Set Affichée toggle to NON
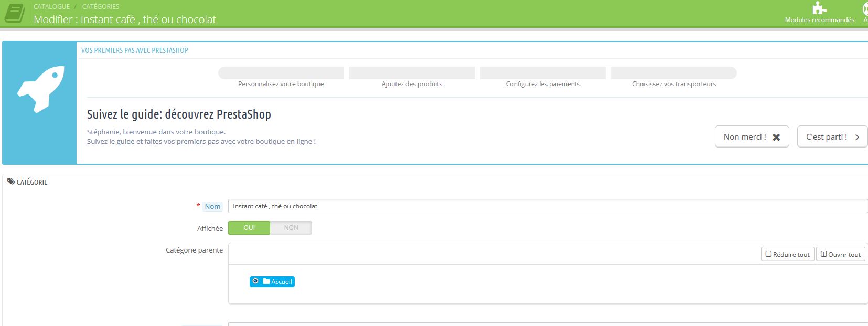The image size is (868, 326). point(291,228)
